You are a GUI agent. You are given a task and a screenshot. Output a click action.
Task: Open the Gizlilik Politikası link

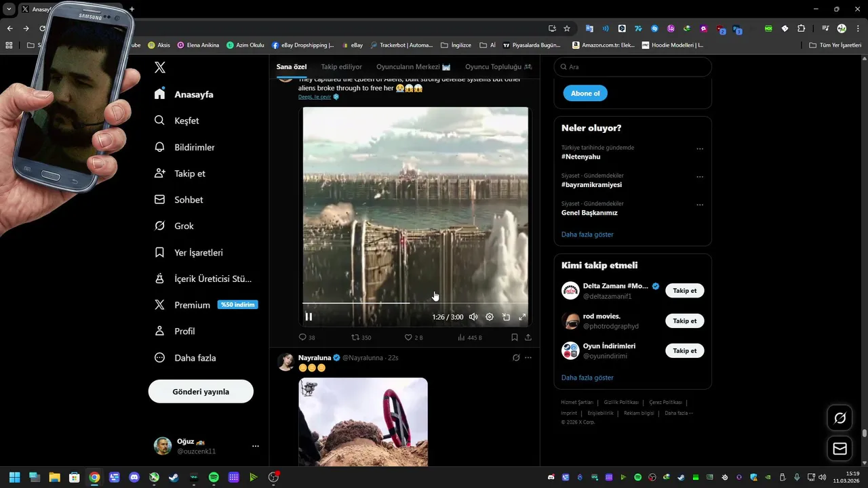pos(621,402)
